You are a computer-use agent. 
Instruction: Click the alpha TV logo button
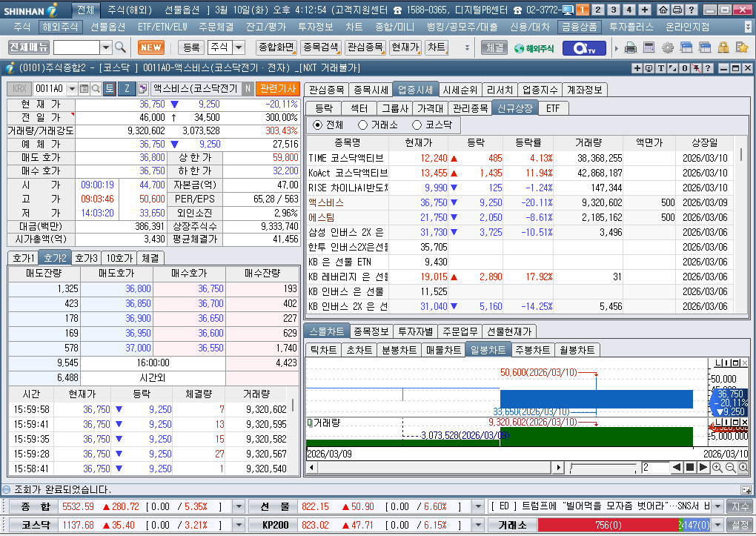click(x=583, y=48)
